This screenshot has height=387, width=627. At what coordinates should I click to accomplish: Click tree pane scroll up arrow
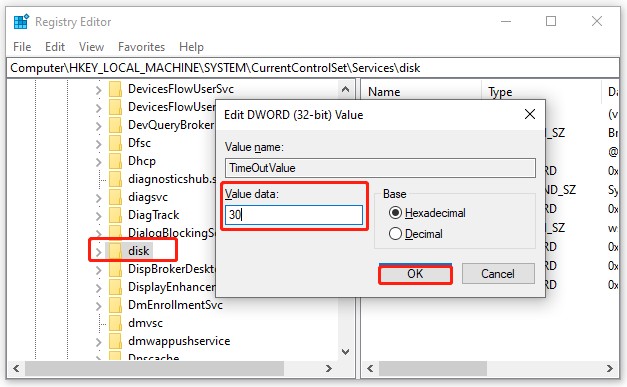click(345, 89)
